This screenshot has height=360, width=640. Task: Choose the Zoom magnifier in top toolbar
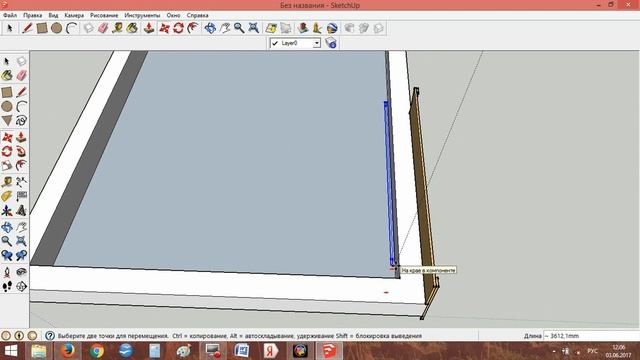[239, 28]
